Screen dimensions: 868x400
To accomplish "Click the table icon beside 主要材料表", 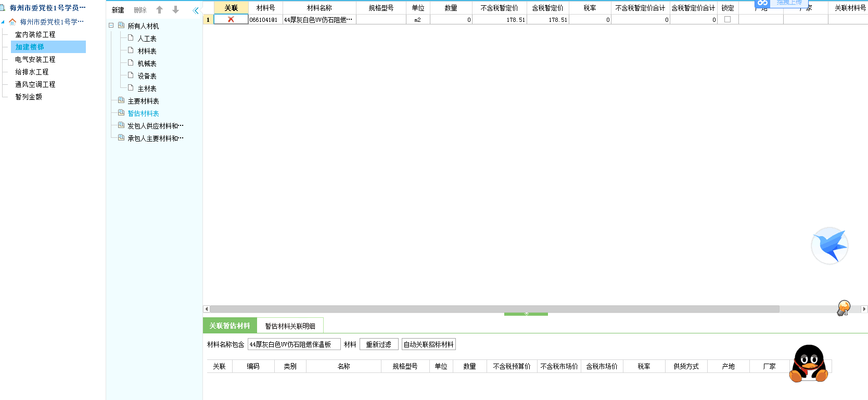I will point(121,100).
